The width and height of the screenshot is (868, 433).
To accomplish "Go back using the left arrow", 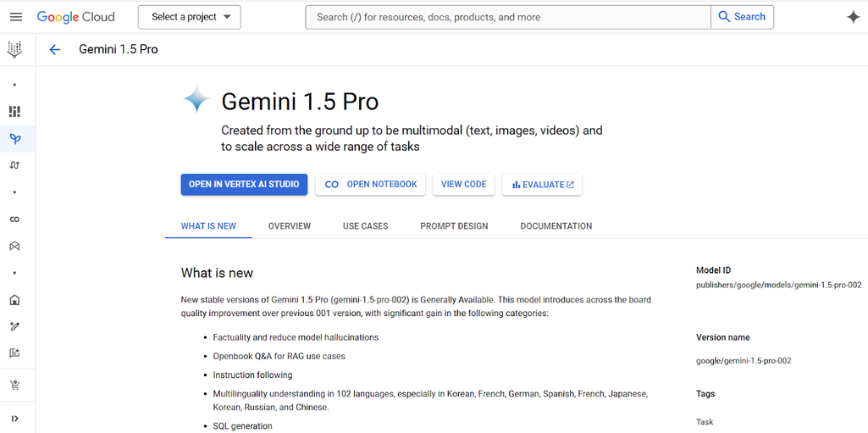I will click(54, 50).
